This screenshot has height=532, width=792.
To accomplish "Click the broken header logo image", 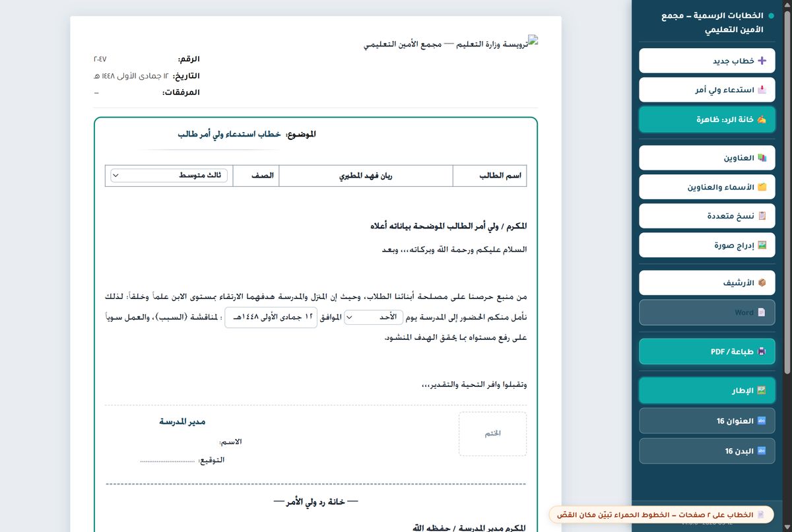I will [533, 40].
